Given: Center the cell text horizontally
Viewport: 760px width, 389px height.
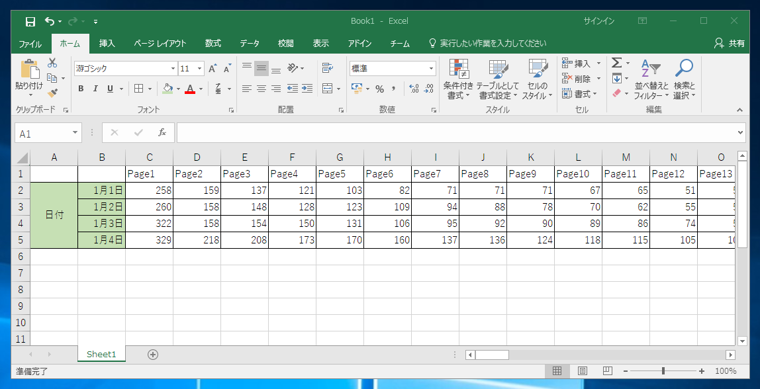Looking at the screenshot, I should [262, 89].
